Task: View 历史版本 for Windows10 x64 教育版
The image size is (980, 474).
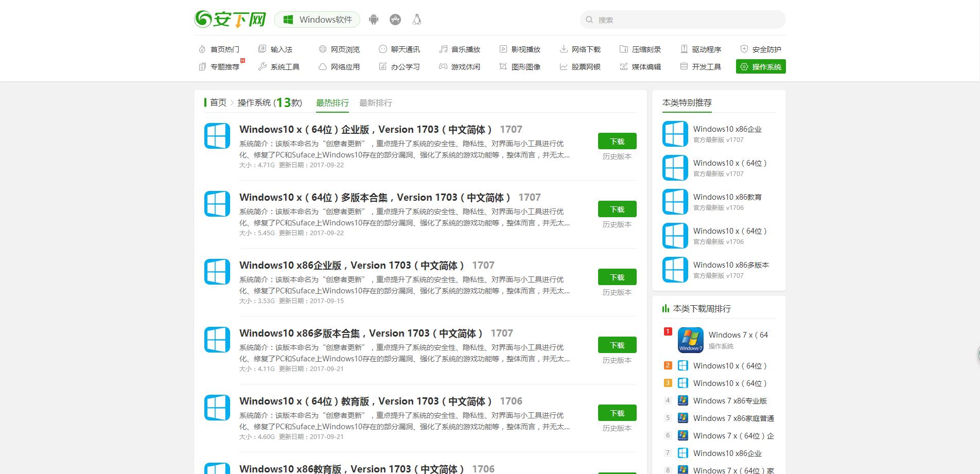Action: point(617,428)
